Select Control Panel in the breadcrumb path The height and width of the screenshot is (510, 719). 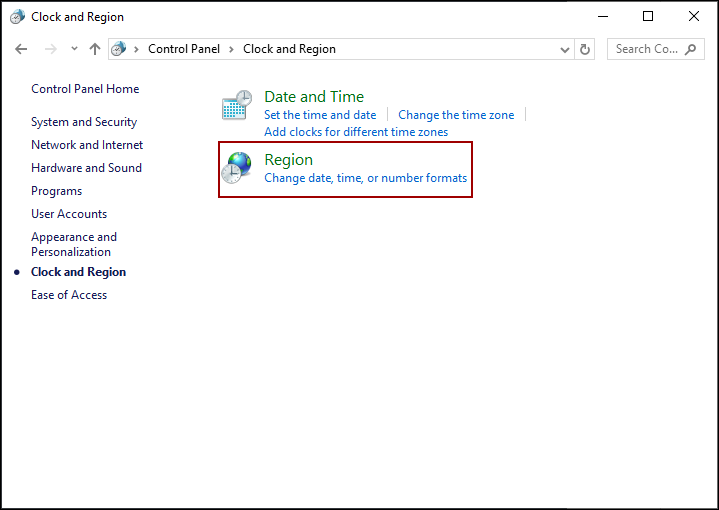tap(184, 49)
